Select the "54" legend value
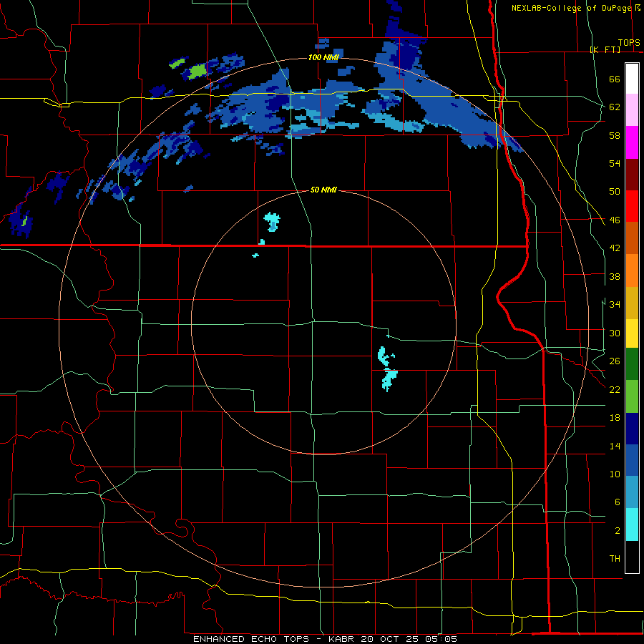This screenshot has width=644, height=644. [615, 163]
